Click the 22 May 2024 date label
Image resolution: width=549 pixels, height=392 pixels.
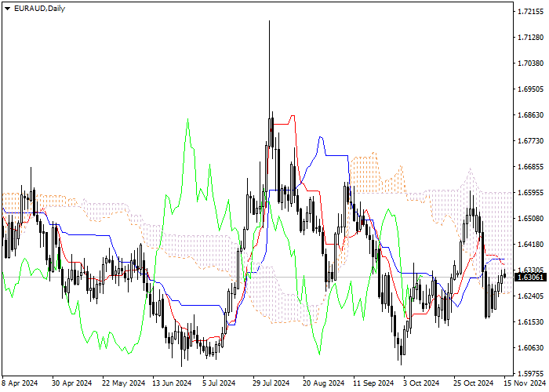124,383
